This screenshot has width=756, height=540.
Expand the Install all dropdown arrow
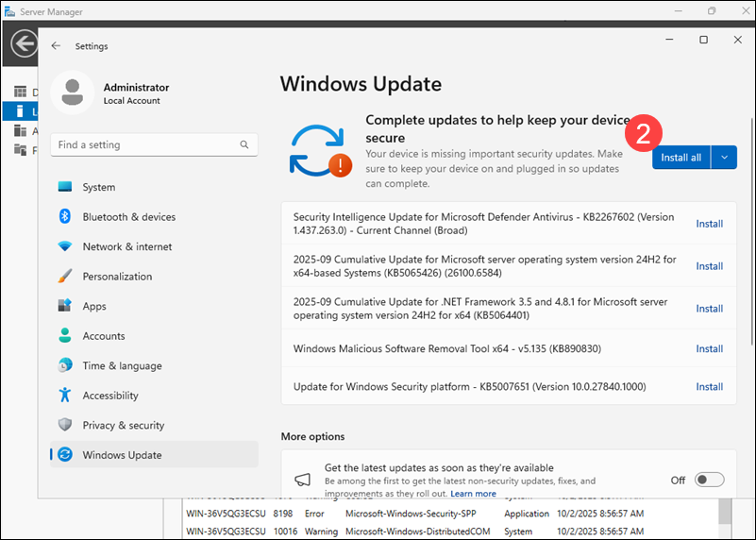(724, 158)
